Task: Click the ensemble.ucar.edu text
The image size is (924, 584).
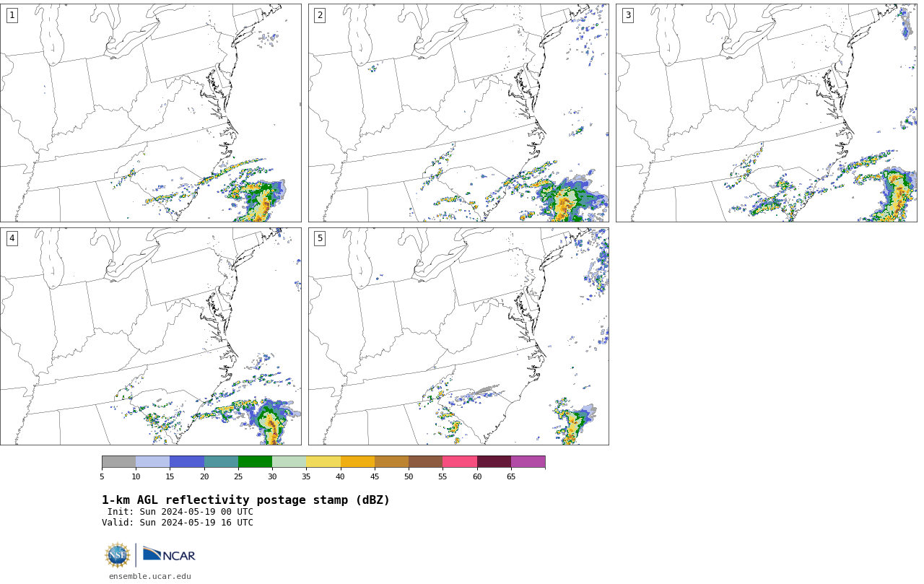Action: click(150, 576)
